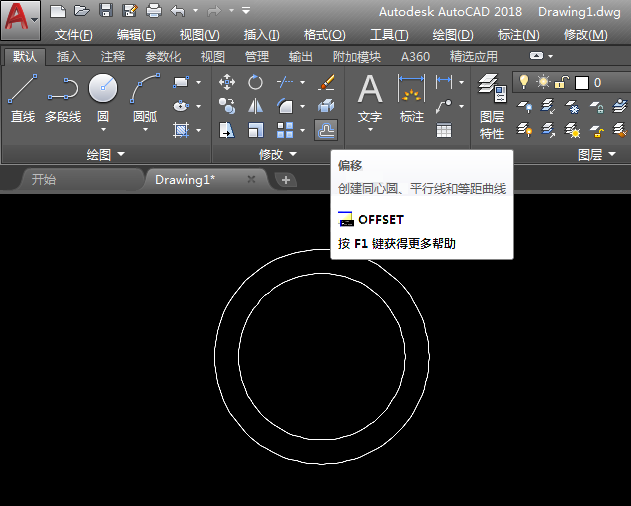The image size is (631, 506).
Task: Toggle the layer lock padlock icon
Action: click(562, 82)
